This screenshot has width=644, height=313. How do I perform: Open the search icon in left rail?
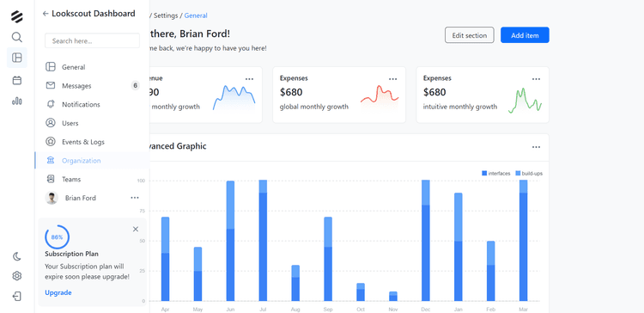click(x=17, y=38)
